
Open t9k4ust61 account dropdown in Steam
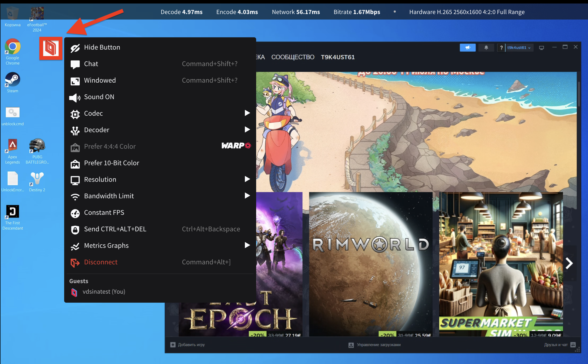(519, 48)
